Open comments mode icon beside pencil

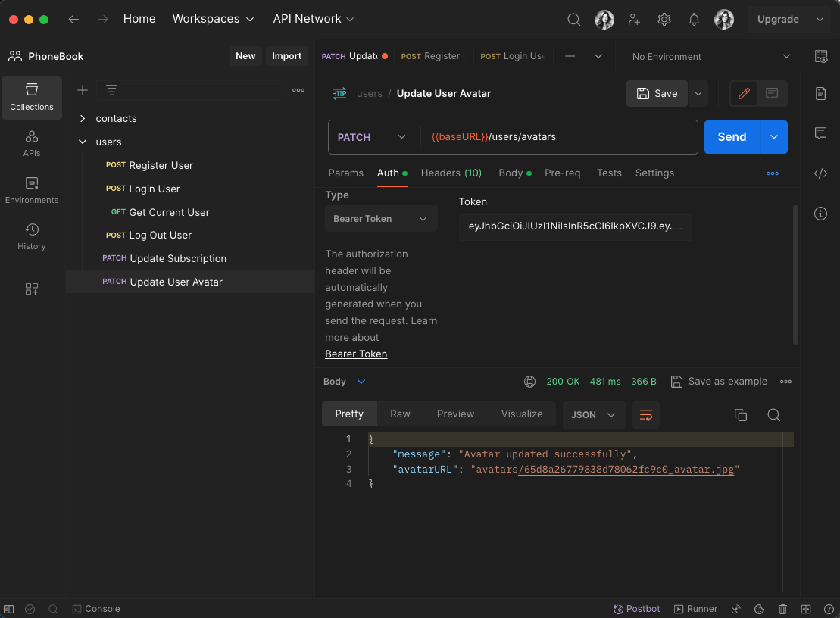click(x=772, y=94)
